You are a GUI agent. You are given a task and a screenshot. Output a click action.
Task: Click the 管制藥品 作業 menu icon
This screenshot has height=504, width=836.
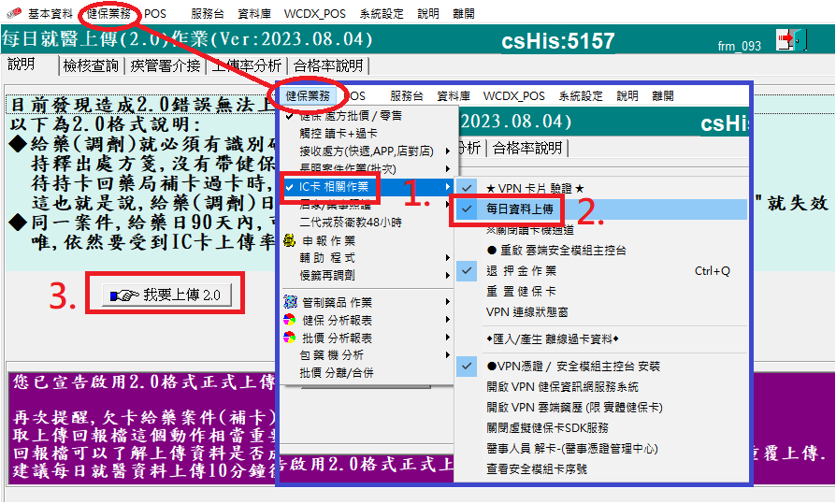tap(289, 302)
